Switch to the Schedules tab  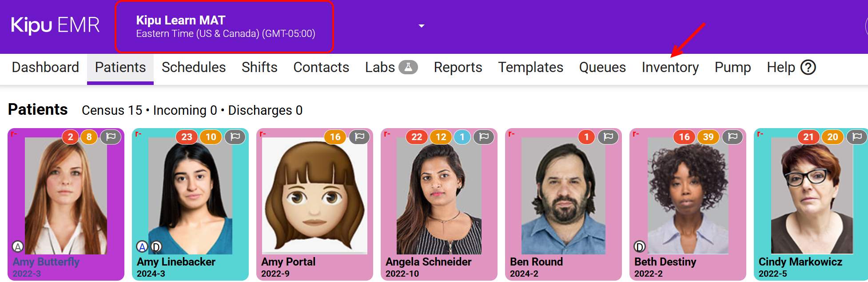click(x=194, y=68)
